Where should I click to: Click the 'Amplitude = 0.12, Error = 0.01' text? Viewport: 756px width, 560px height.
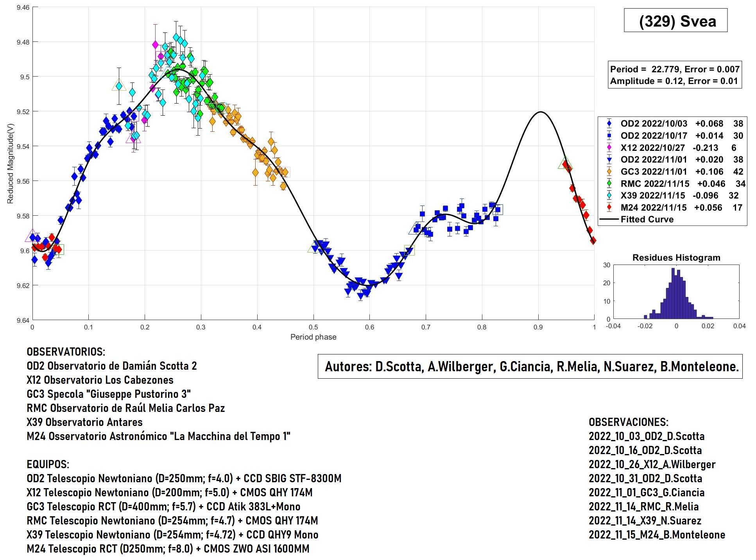coord(674,81)
